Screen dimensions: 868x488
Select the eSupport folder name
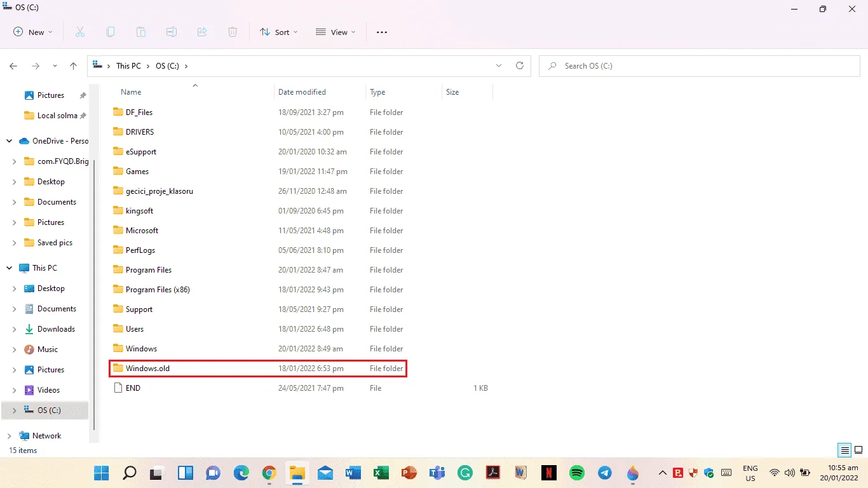click(x=141, y=152)
